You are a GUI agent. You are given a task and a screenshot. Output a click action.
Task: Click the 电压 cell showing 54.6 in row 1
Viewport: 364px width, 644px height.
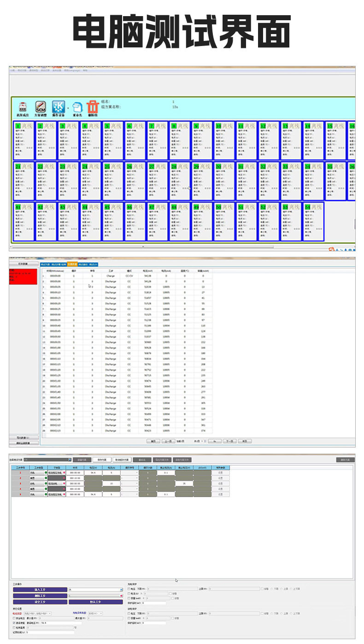pos(93,473)
